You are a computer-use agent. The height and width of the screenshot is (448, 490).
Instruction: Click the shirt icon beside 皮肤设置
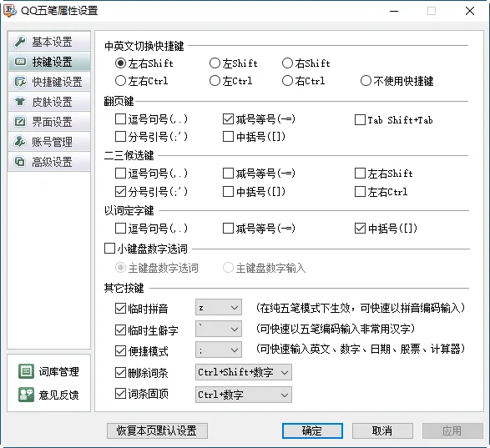coord(20,102)
